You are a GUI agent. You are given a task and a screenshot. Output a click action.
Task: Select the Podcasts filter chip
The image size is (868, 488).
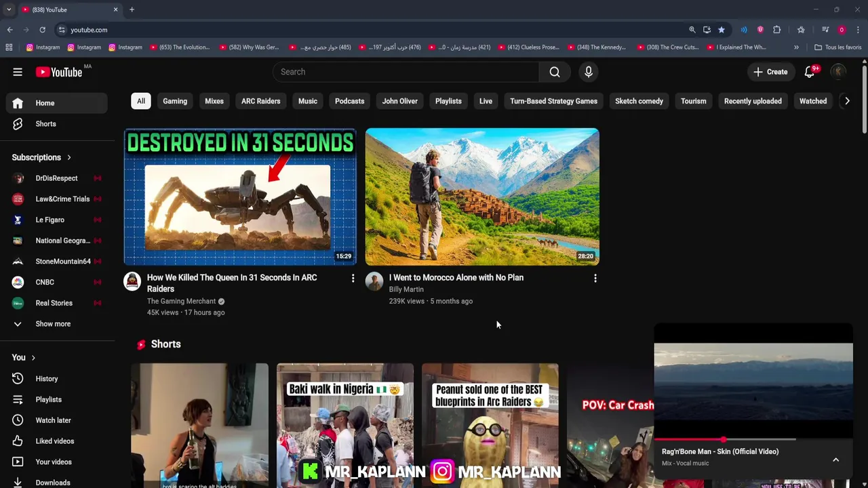pyautogui.click(x=350, y=101)
